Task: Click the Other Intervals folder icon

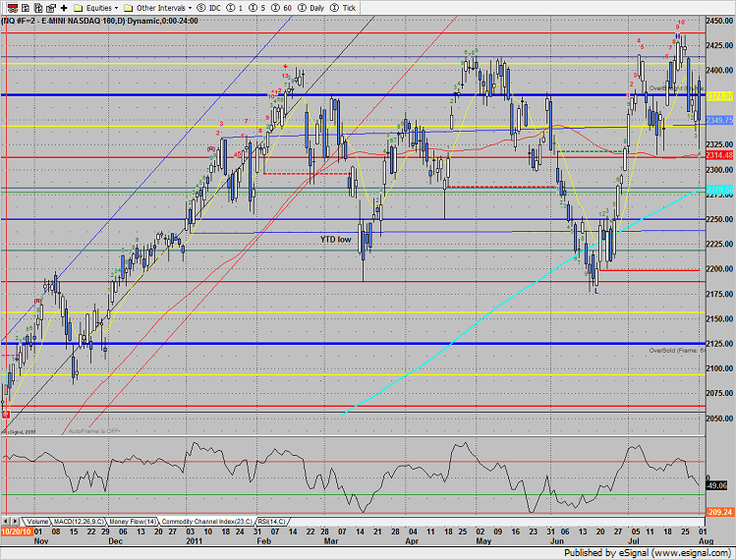Action: 128,8
